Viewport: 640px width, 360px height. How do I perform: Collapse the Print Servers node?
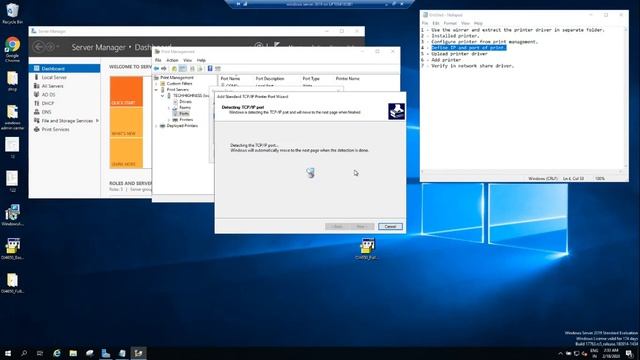(156, 89)
